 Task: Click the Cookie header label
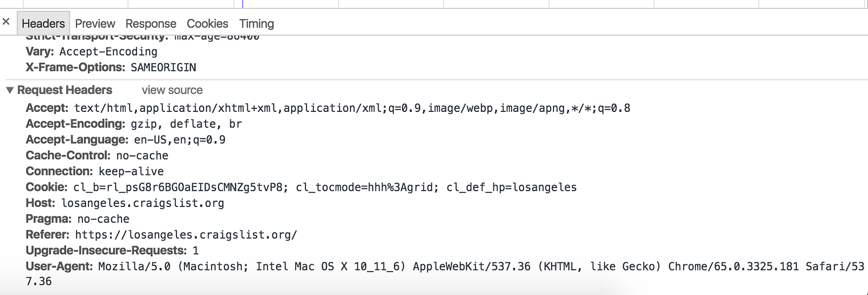click(47, 187)
